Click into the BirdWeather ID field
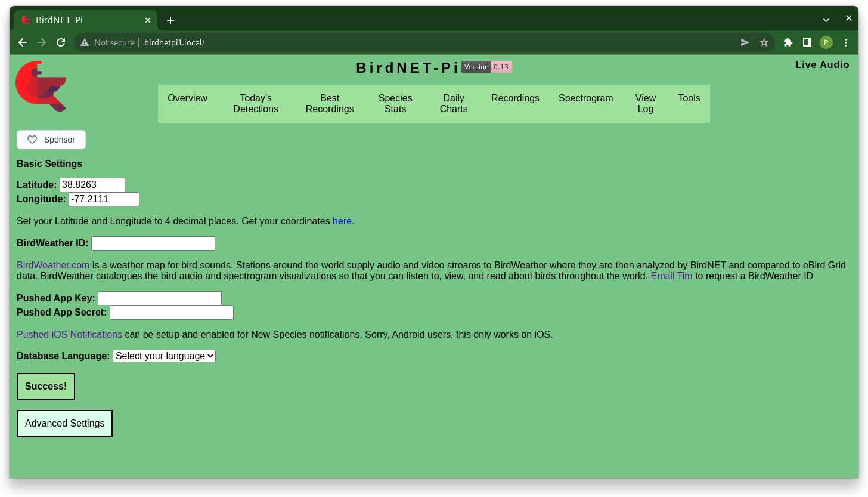 [153, 243]
